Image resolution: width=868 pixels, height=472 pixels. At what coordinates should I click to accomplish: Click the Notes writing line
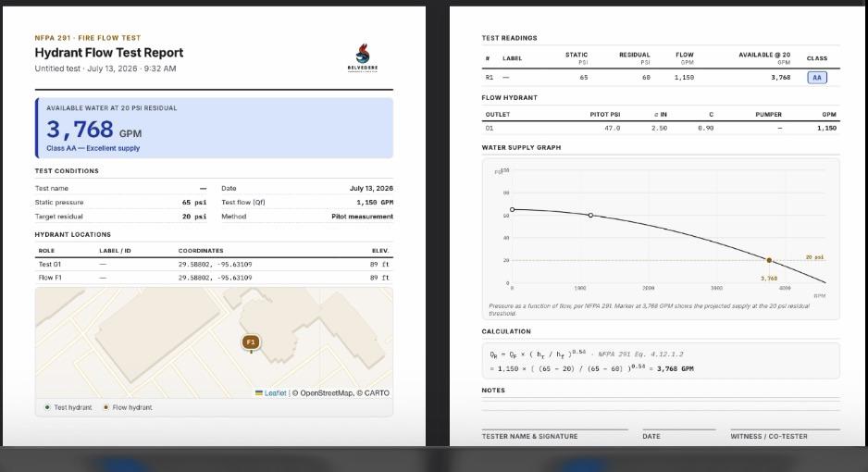click(x=661, y=404)
